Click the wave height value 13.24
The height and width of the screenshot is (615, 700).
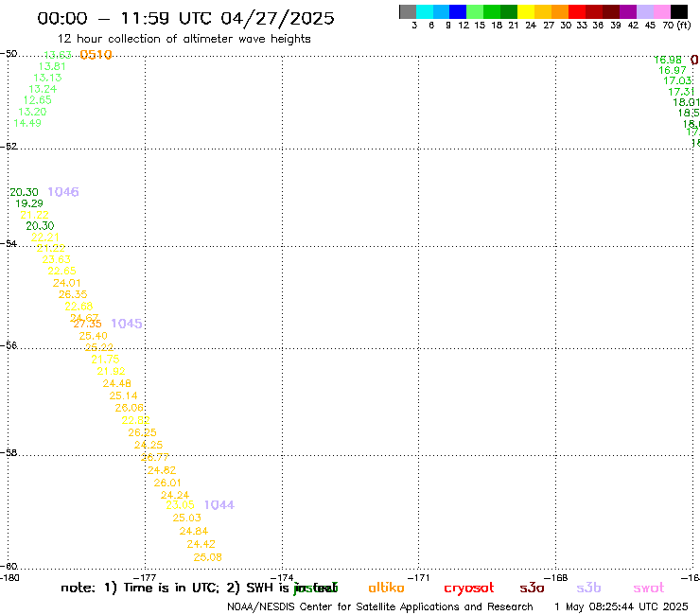click(x=43, y=89)
